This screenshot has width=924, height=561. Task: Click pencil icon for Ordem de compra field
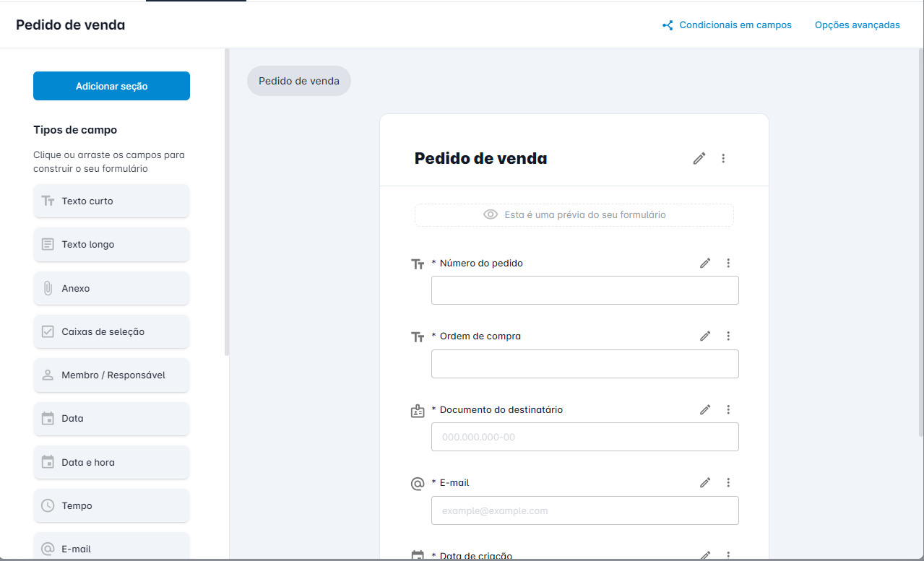point(705,336)
